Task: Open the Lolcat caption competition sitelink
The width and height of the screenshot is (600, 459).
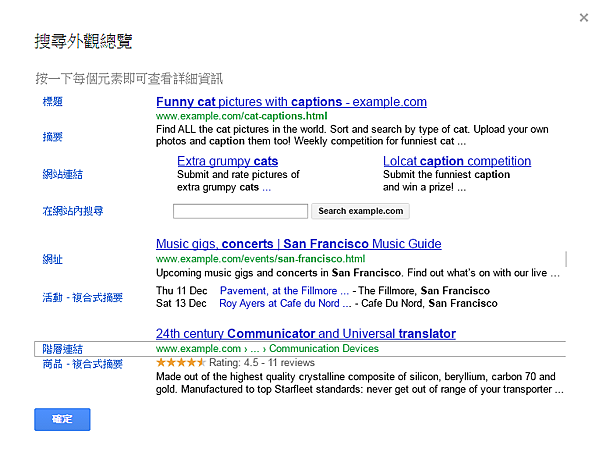Action: pyautogui.click(x=457, y=161)
